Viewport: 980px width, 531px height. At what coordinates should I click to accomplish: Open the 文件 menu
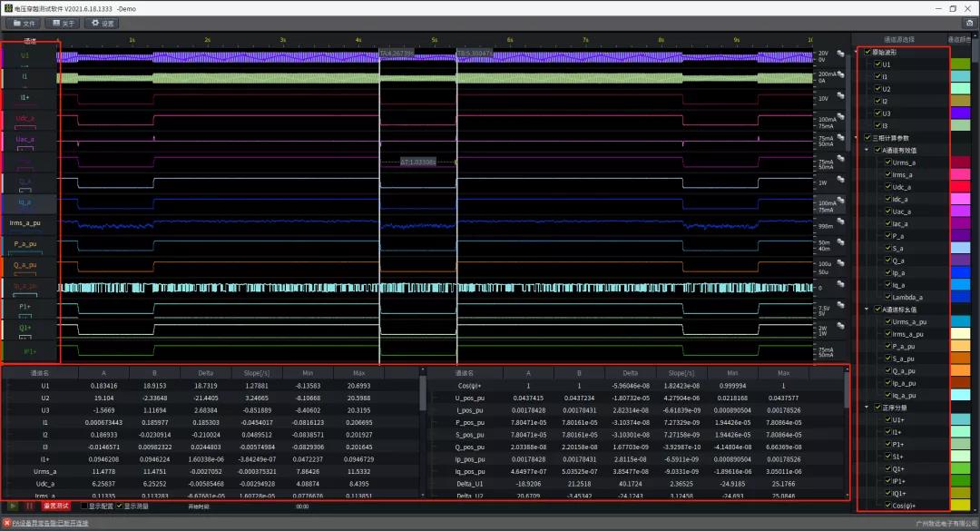click(x=24, y=24)
